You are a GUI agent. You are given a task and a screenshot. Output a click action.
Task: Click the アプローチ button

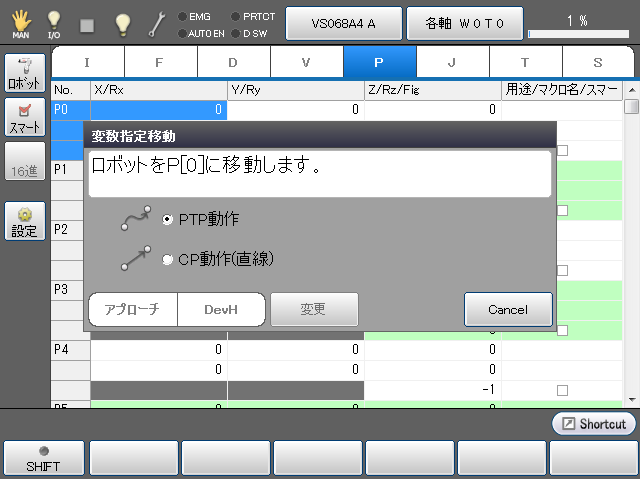(133, 310)
